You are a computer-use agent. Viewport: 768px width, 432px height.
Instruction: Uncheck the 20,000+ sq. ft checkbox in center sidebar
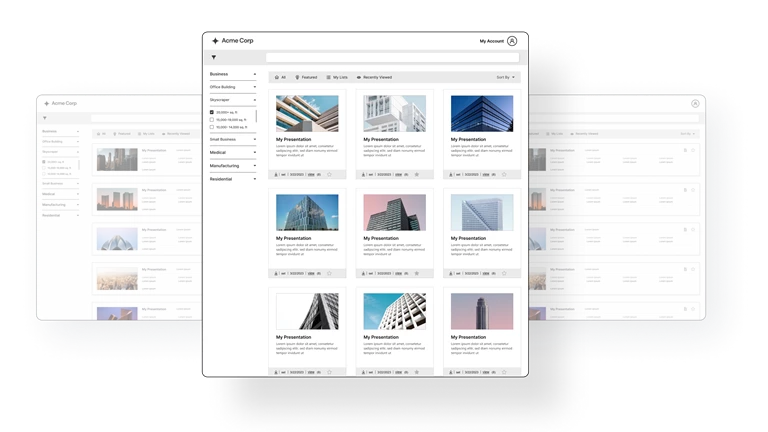pyautogui.click(x=212, y=113)
